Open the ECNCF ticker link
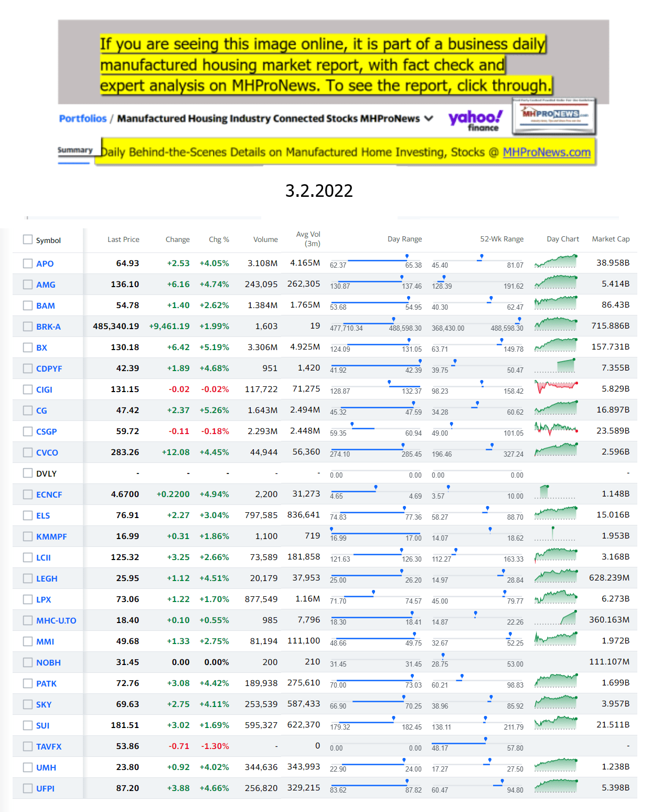 [49, 494]
